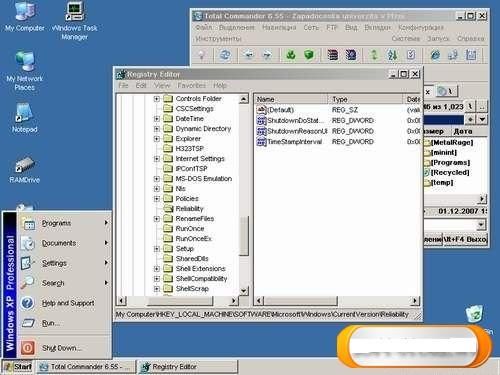Switch to Total Commander taskbar button
Image resolution: width=500 pixels, height=375 pixels.
click(x=86, y=367)
